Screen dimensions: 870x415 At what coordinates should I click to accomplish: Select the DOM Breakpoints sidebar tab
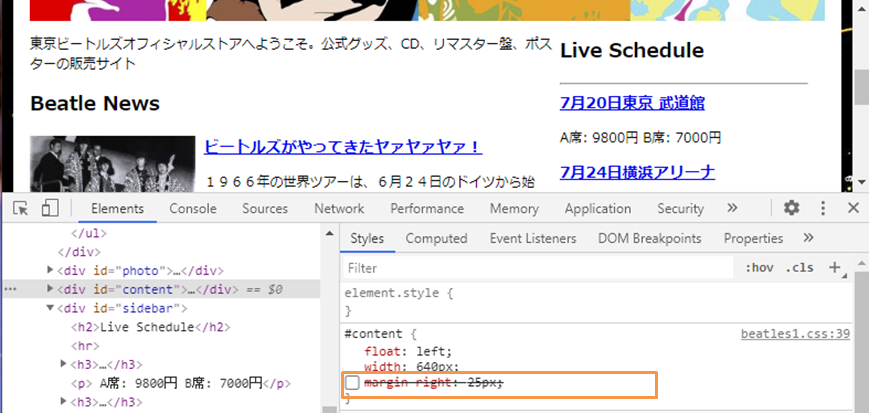(x=649, y=239)
